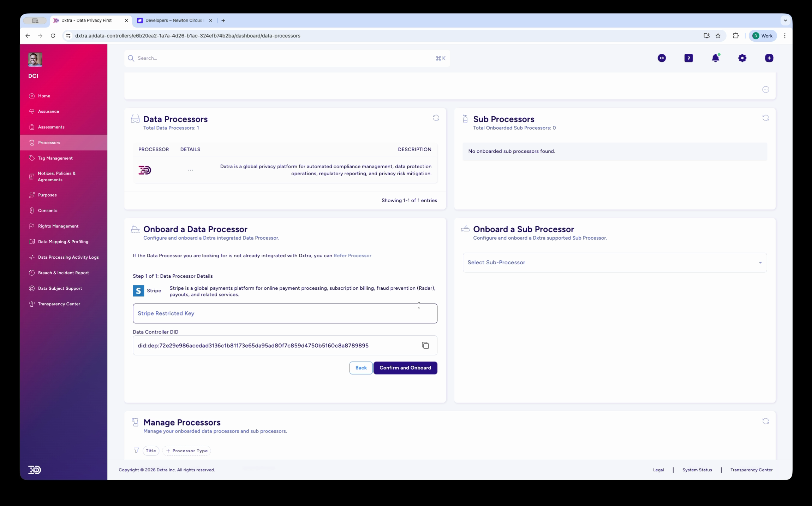Click the Confirm and Onboard button
Viewport: 812px width, 506px height.
pyautogui.click(x=405, y=367)
